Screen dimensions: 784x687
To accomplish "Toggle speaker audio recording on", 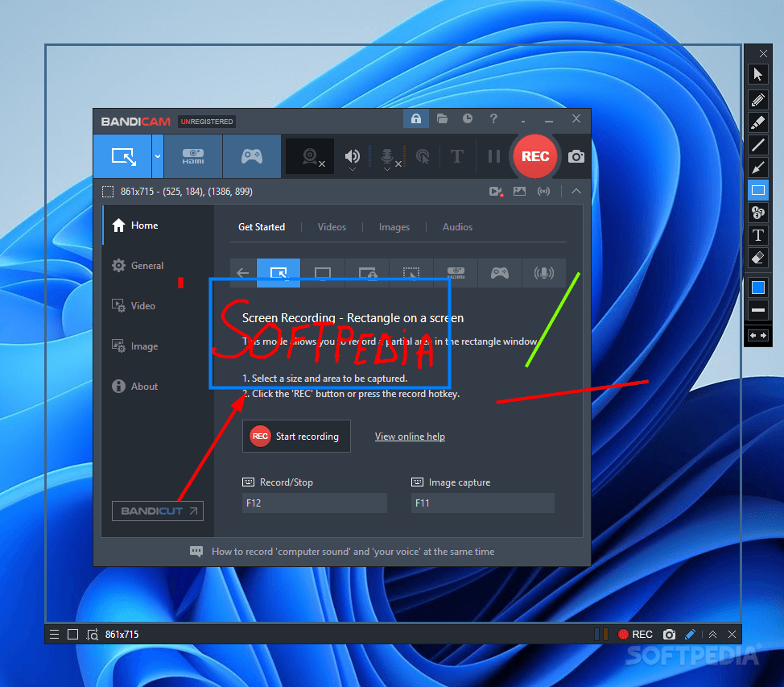I will [352, 156].
